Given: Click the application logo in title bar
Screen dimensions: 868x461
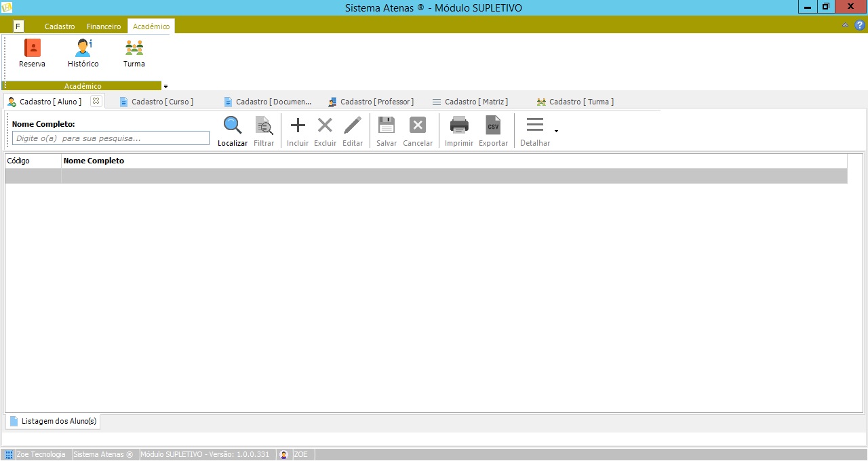Looking at the screenshot, I should (x=7, y=7).
